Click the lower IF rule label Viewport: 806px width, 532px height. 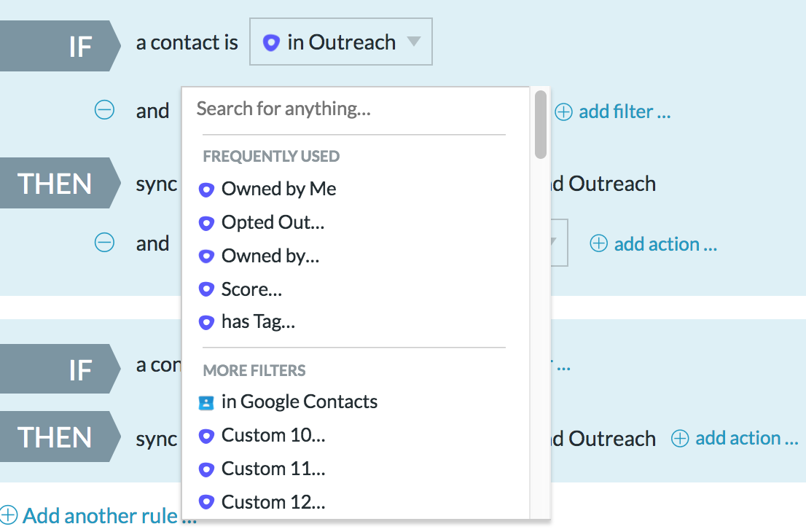click(60, 369)
